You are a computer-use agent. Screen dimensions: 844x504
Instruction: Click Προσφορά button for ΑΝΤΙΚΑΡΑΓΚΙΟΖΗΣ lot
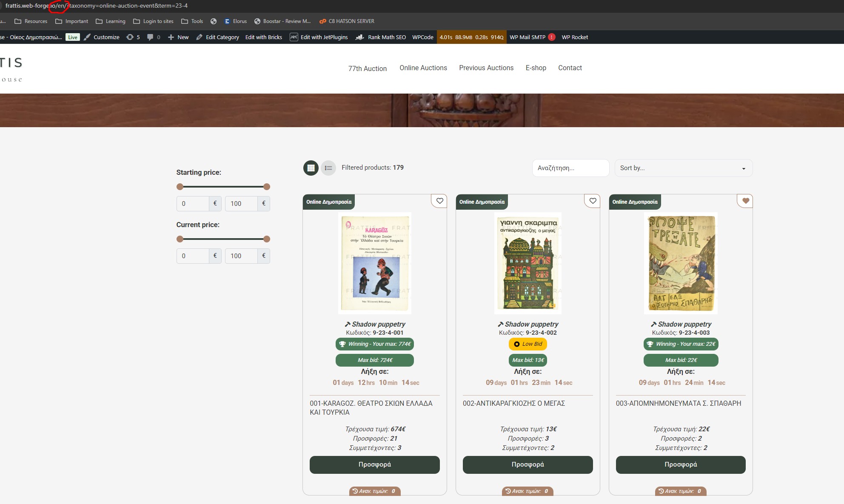pos(527,464)
